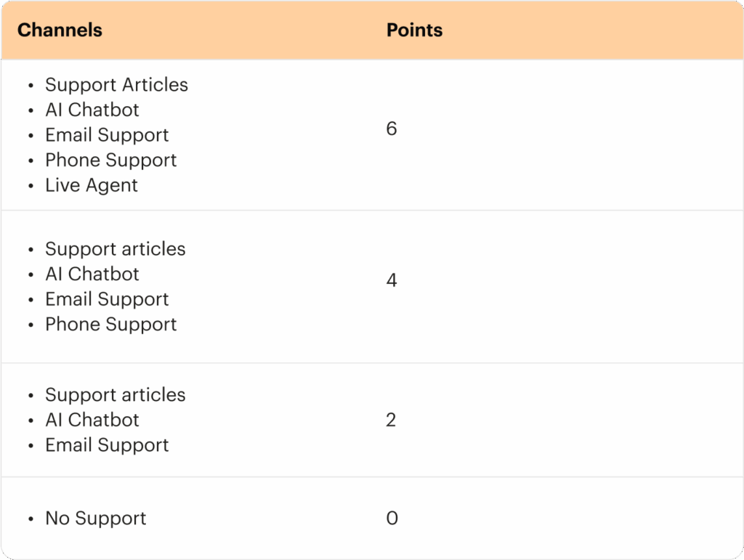Select AI Chatbot in the 4-point row
Screen dimensions: 744x560
pyautogui.click(x=92, y=274)
